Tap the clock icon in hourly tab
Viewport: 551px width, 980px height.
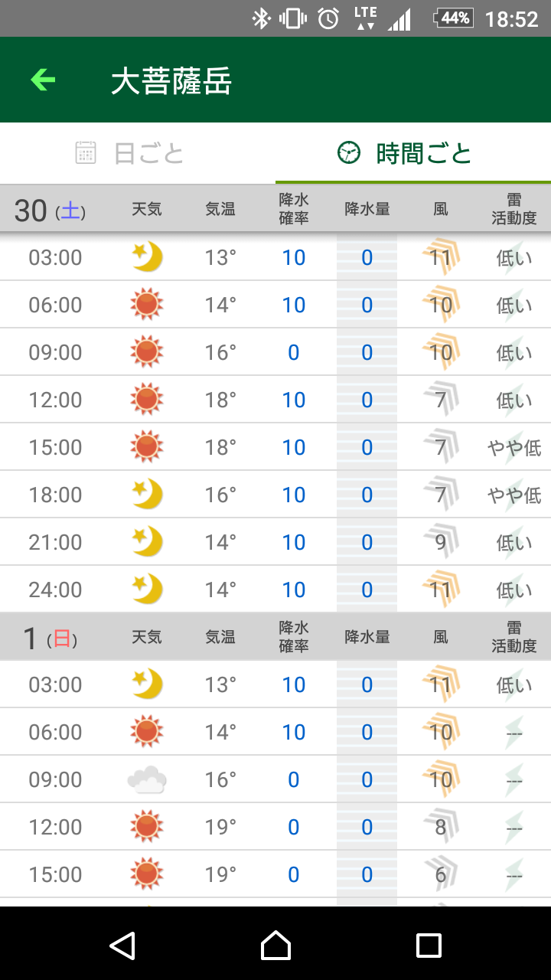point(348,153)
